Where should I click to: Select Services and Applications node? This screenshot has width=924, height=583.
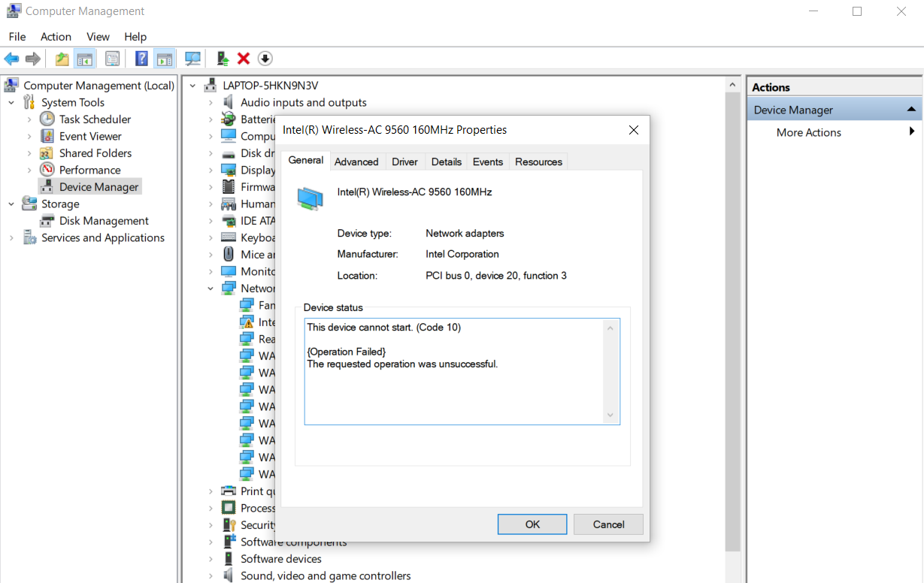[x=102, y=237]
